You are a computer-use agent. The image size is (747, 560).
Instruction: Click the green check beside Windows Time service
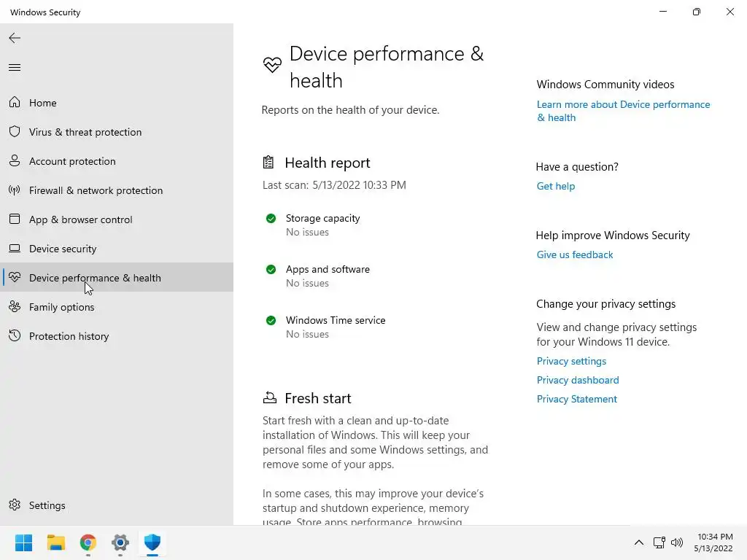pos(271,321)
